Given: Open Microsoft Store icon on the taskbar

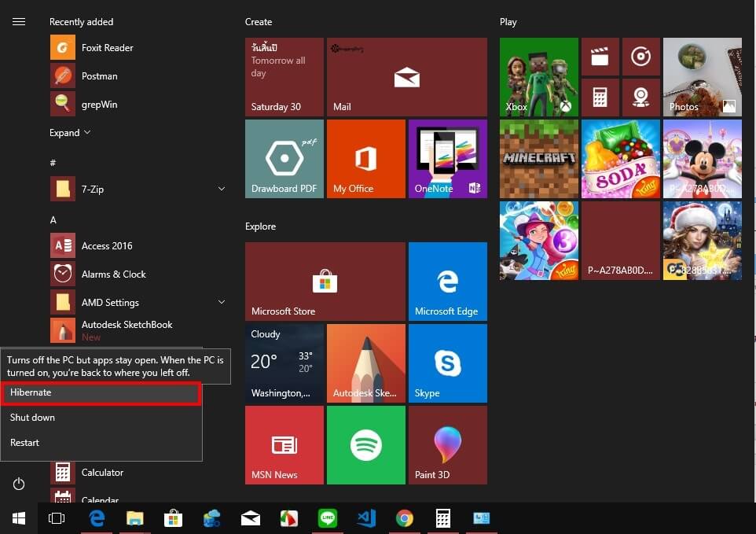Looking at the screenshot, I should point(173,518).
